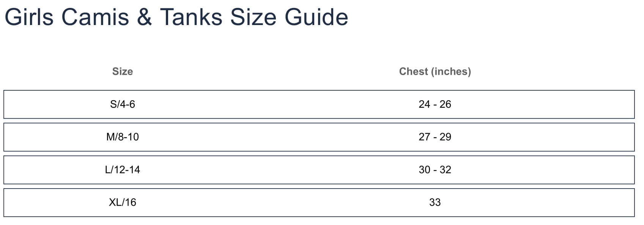This screenshot has height=225, width=644.
Task: Click the number 26 in the chest column
Action: point(446,104)
